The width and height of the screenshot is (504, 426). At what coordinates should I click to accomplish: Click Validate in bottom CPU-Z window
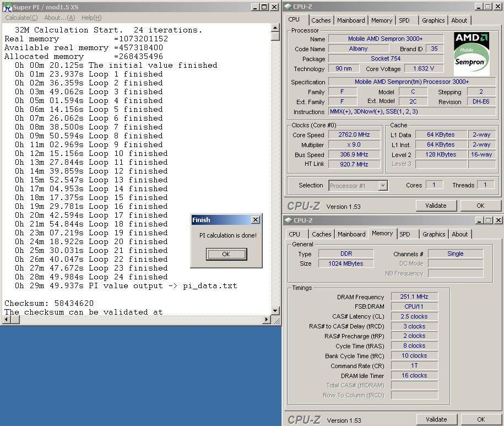pyautogui.click(x=436, y=419)
